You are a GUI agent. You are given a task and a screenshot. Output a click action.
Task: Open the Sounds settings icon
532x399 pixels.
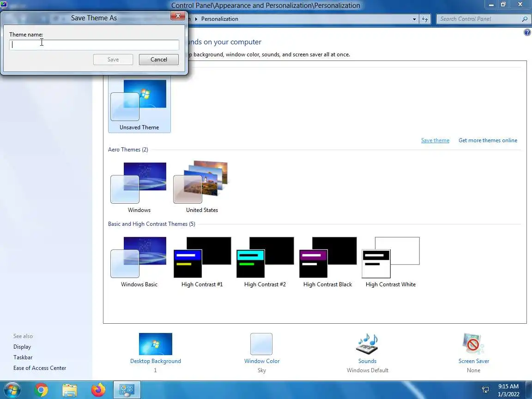(367, 344)
